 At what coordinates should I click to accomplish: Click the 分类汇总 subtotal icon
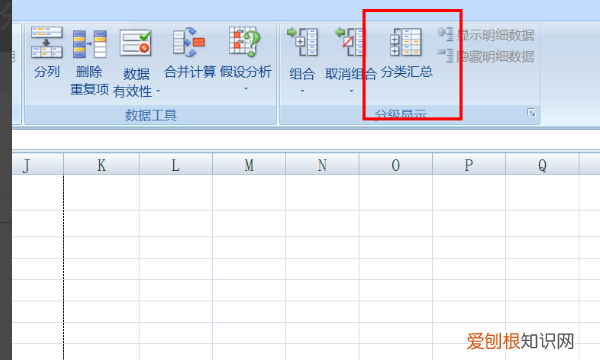406,42
